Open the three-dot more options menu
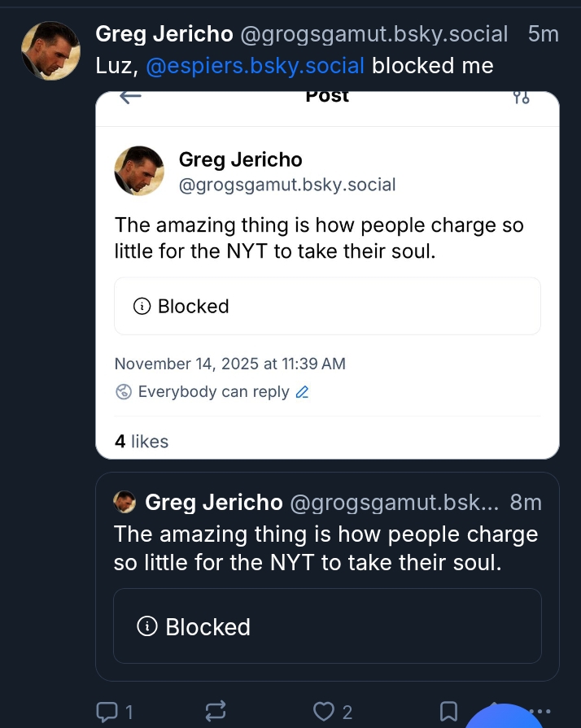 click(x=539, y=711)
